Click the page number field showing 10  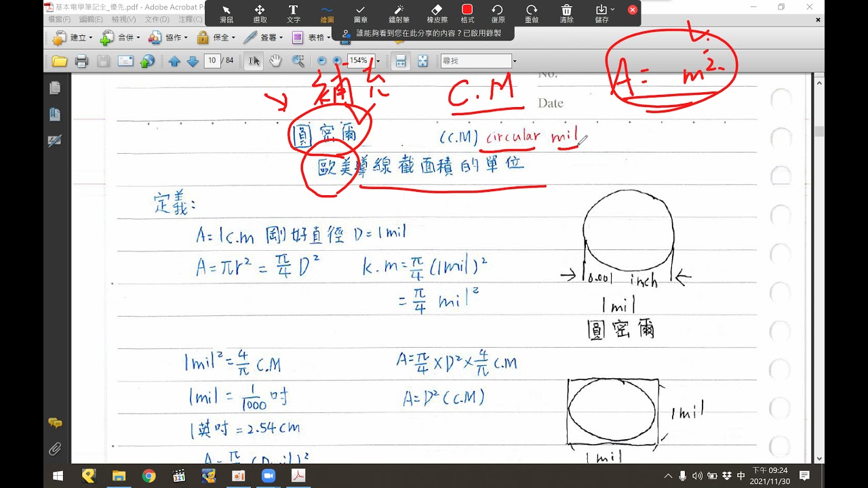212,61
